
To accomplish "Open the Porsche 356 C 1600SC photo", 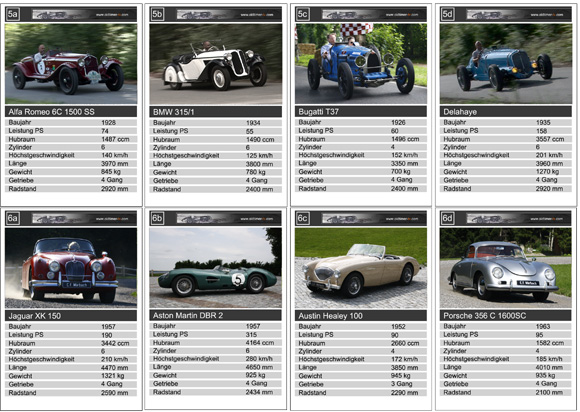I will (x=506, y=268).
